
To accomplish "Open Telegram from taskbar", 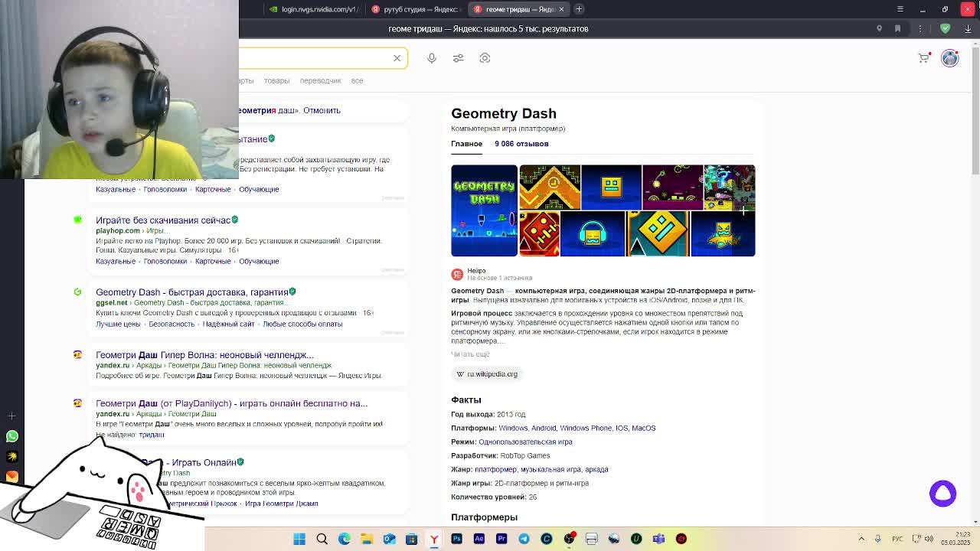I will (524, 539).
